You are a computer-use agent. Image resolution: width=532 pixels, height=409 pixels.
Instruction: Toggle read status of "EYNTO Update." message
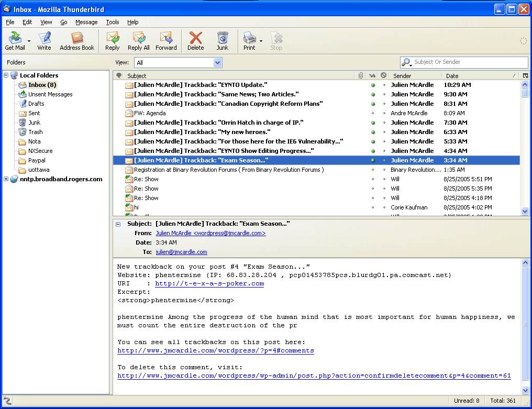coord(373,85)
